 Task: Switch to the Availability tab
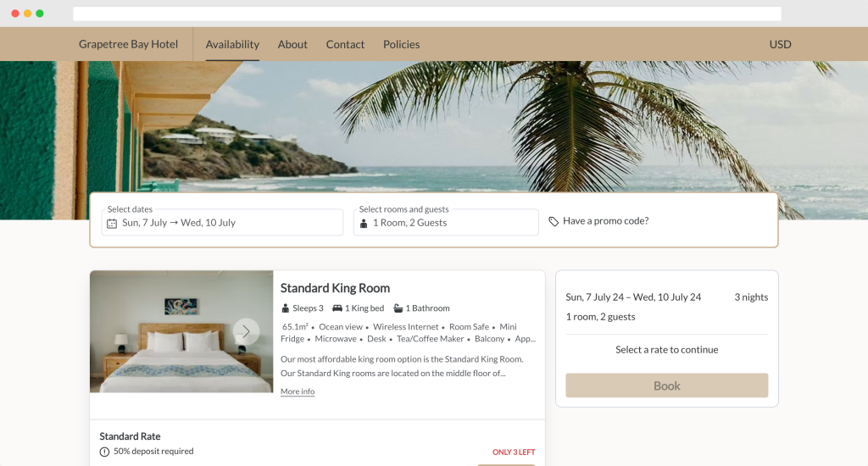232,44
